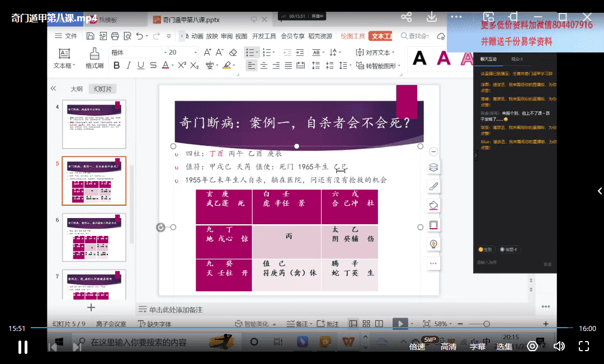The image size is (604, 364).
Task: Toggle Bold formatting in the ribbon
Action: pos(116,65)
